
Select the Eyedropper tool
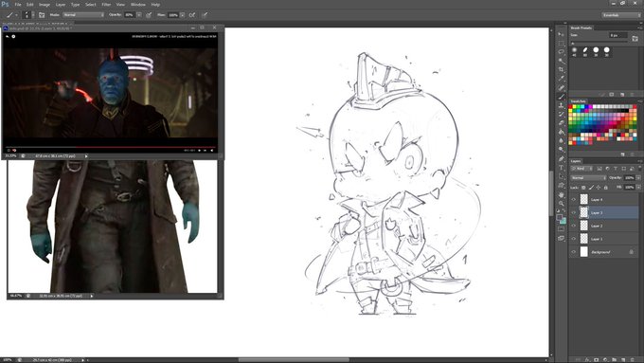(561, 79)
